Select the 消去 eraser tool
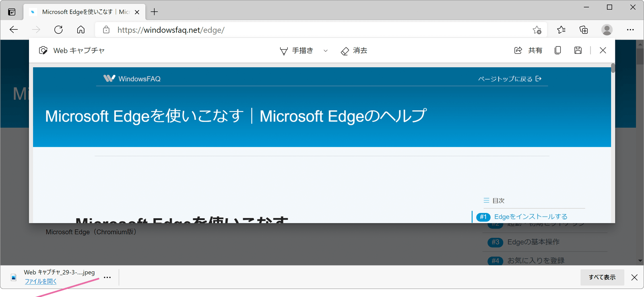The width and height of the screenshot is (644, 297). (354, 51)
